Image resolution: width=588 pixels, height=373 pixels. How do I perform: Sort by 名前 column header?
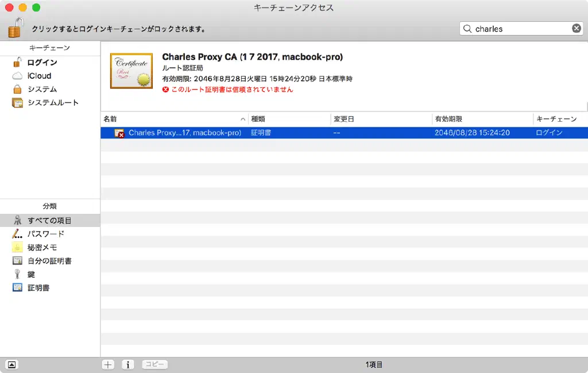tap(172, 119)
